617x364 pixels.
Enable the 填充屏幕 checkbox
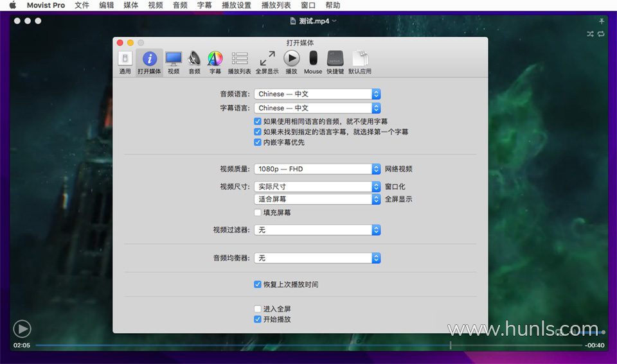[258, 212]
